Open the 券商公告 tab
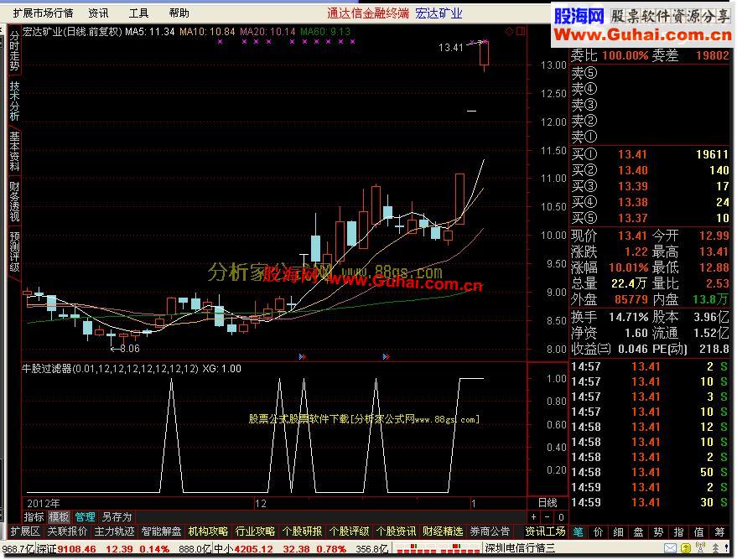Viewport: 737px width, 560px height. (x=490, y=531)
